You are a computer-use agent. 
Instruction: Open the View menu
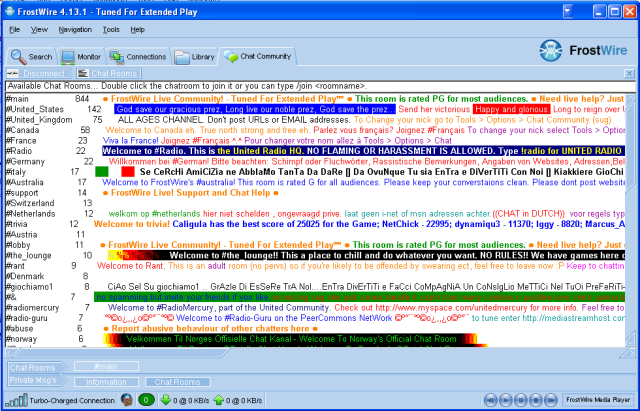tap(39, 29)
